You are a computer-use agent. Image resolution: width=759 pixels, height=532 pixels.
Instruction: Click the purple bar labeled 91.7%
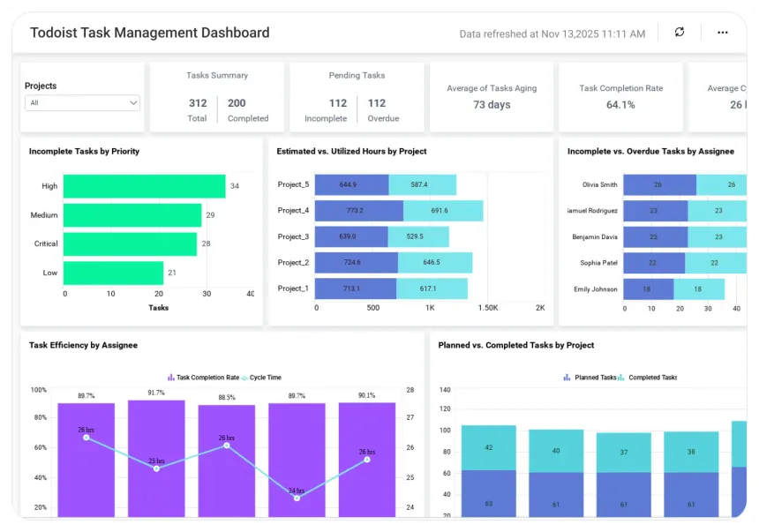[x=156, y=459]
